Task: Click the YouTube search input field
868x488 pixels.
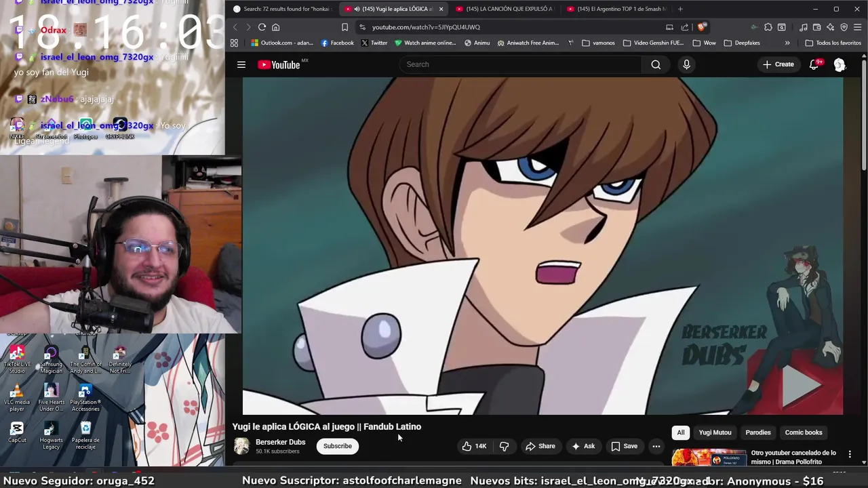Action: pos(520,64)
